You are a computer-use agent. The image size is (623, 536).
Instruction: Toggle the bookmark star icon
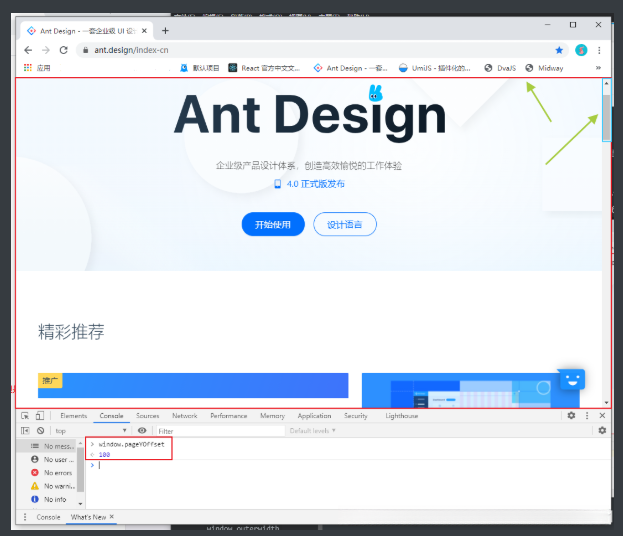pos(559,50)
